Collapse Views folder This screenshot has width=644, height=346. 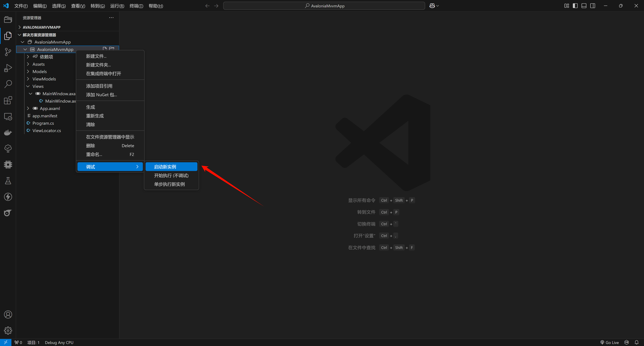pos(28,86)
